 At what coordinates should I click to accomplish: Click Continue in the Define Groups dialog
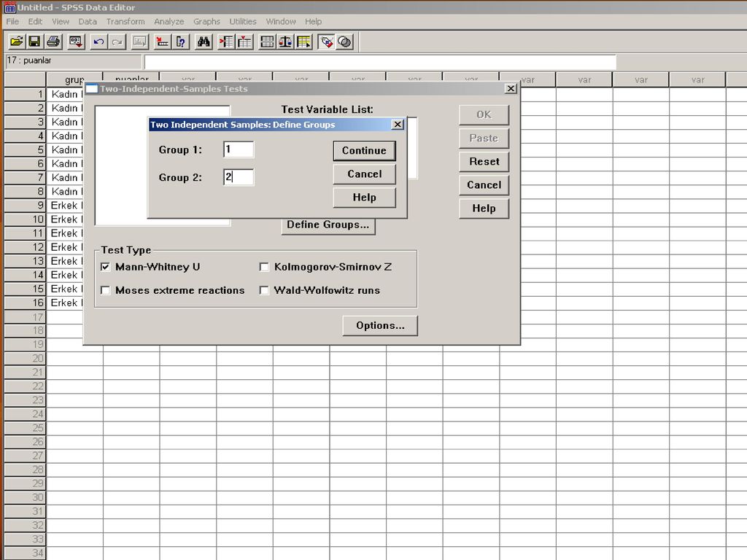[364, 150]
